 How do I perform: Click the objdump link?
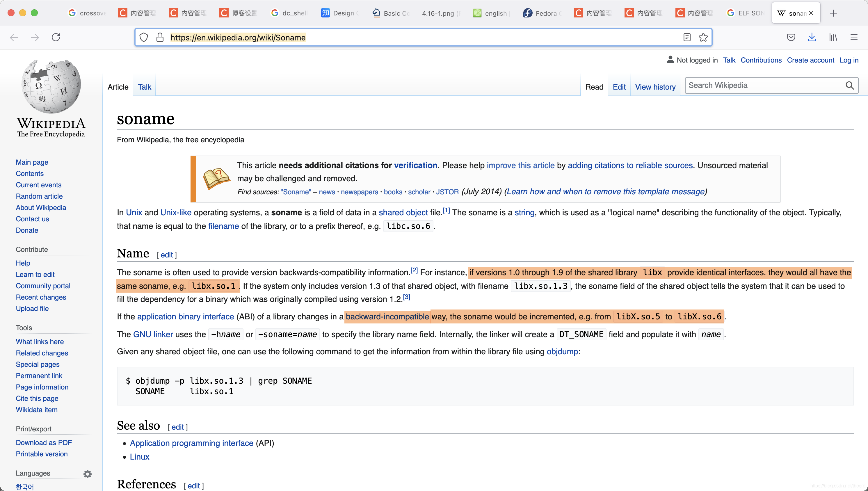pos(562,351)
